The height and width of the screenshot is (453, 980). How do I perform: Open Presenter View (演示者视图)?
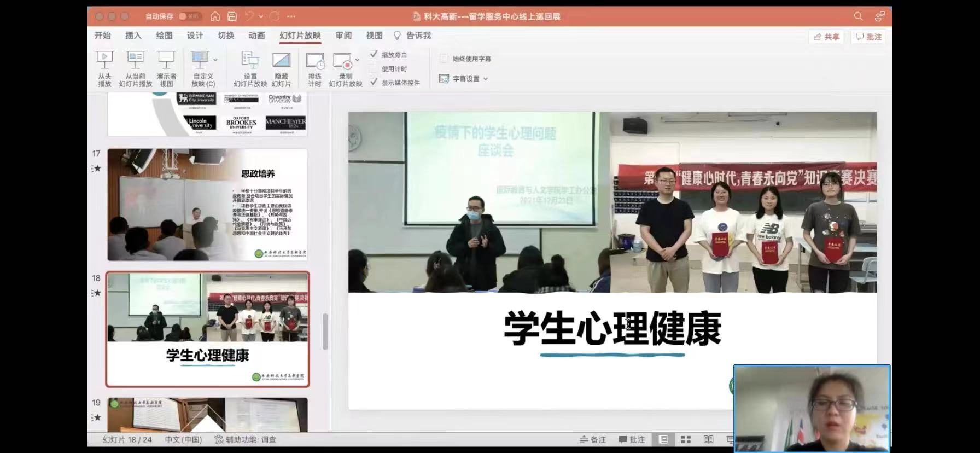(166, 68)
